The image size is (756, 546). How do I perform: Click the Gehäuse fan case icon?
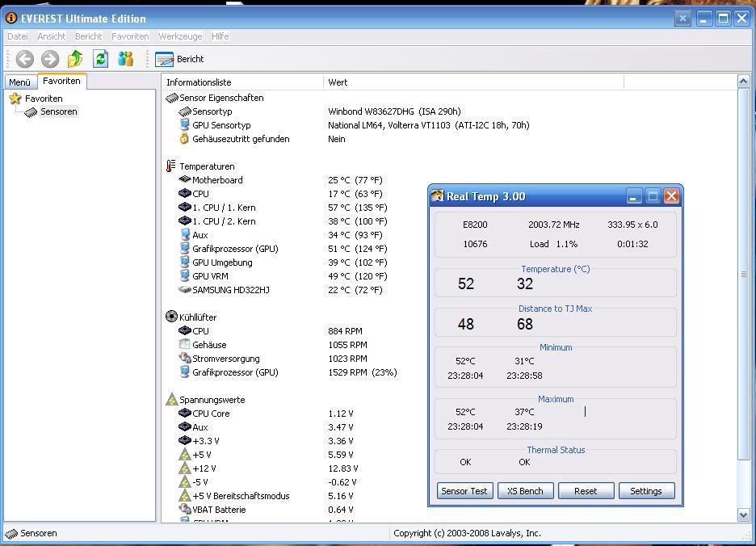point(184,344)
